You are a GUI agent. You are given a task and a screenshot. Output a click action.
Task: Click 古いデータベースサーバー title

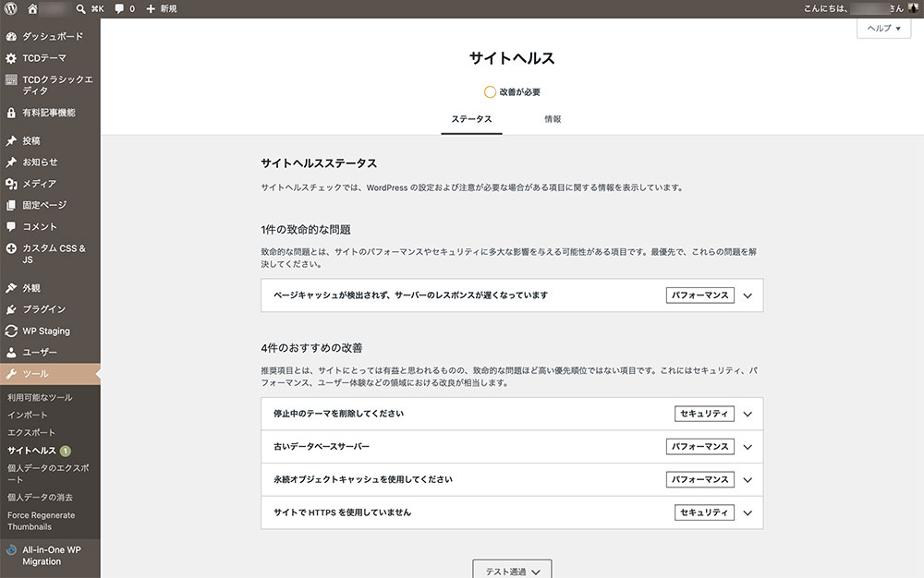(322, 447)
